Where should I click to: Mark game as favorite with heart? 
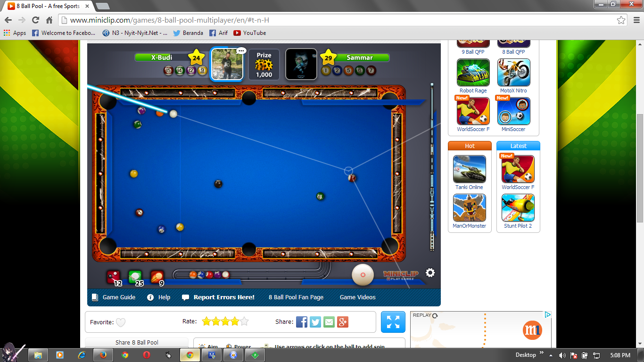coord(121,322)
